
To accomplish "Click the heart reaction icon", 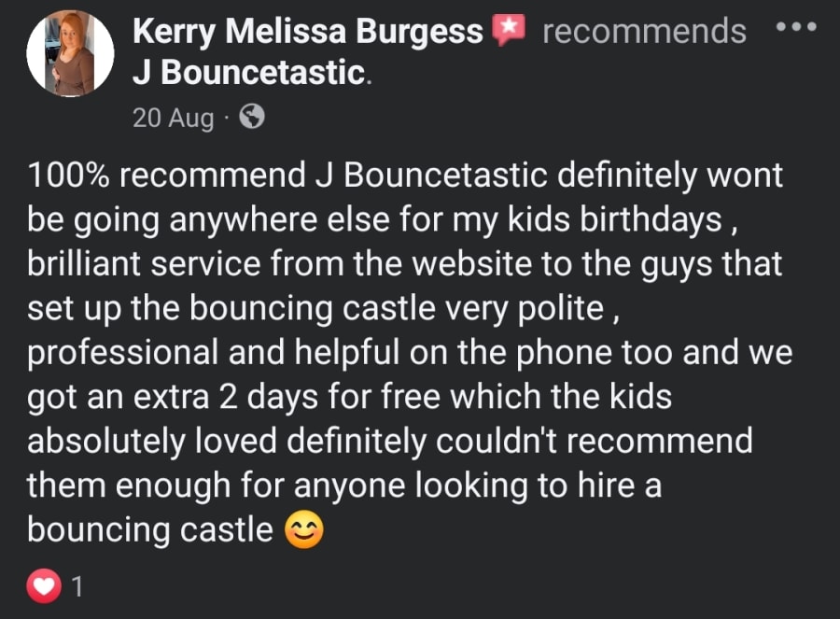I will 44,585.
